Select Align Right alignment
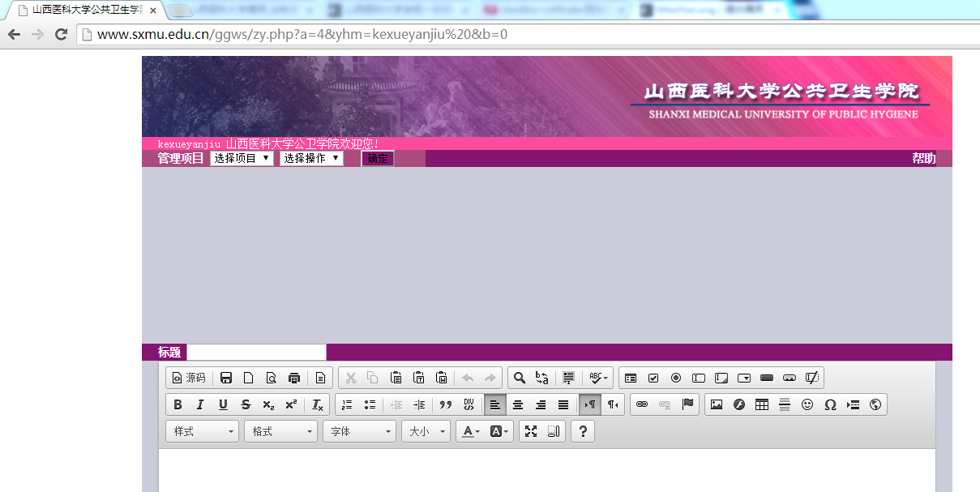This screenshot has width=980, height=492. pyautogui.click(x=540, y=404)
